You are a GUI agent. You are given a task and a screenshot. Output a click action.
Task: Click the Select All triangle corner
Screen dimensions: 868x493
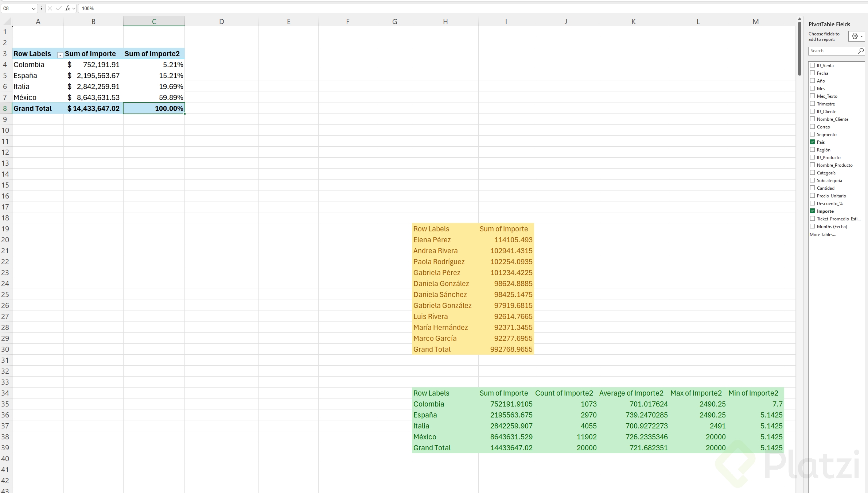[7, 22]
